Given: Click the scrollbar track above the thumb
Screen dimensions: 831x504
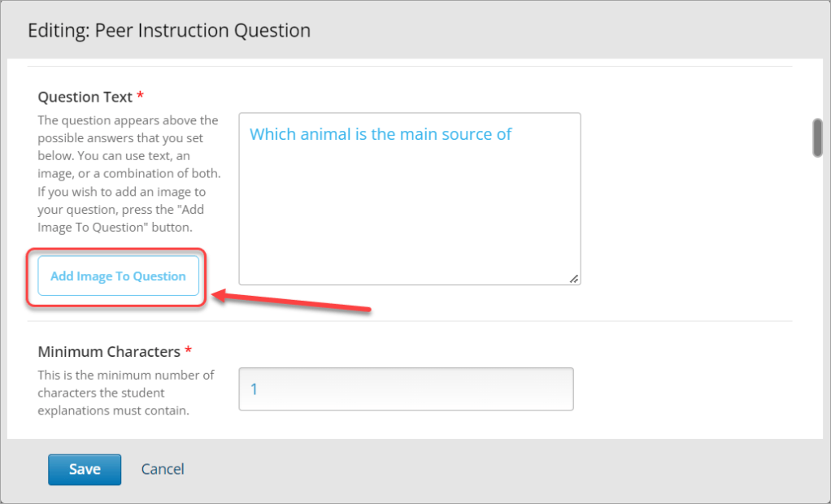Looking at the screenshot, I should (817, 88).
